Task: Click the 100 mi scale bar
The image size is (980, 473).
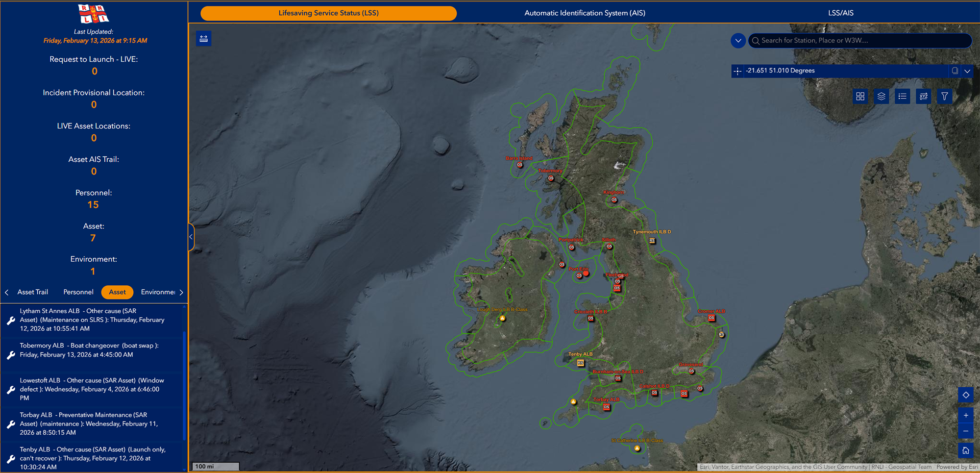Action: [x=215, y=466]
